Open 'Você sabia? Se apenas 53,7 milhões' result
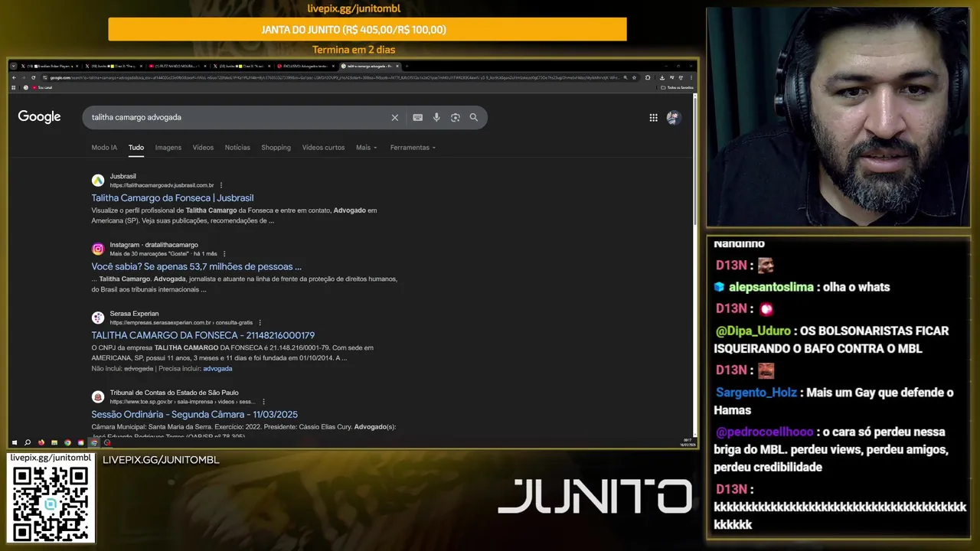The height and width of the screenshot is (551, 980). point(196,267)
